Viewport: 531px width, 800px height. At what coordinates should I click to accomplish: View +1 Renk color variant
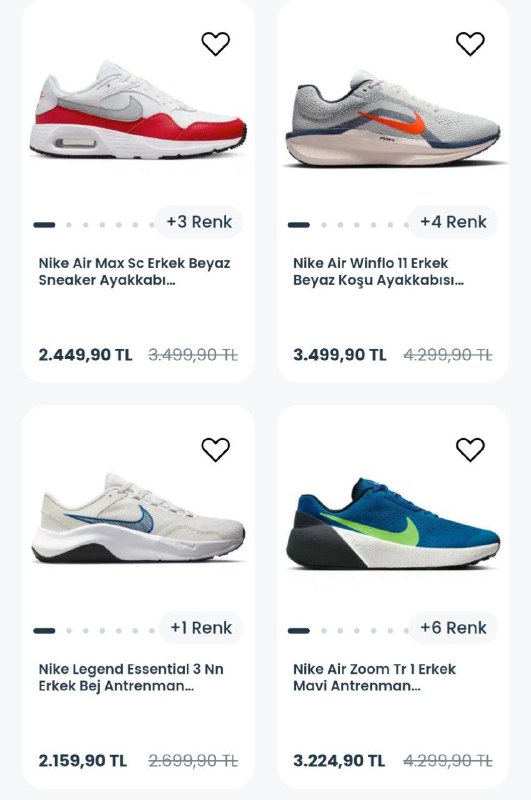pos(201,628)
